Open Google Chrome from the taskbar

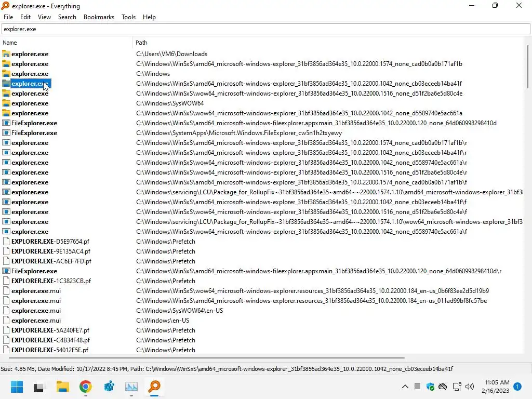(x=86, y=387)
